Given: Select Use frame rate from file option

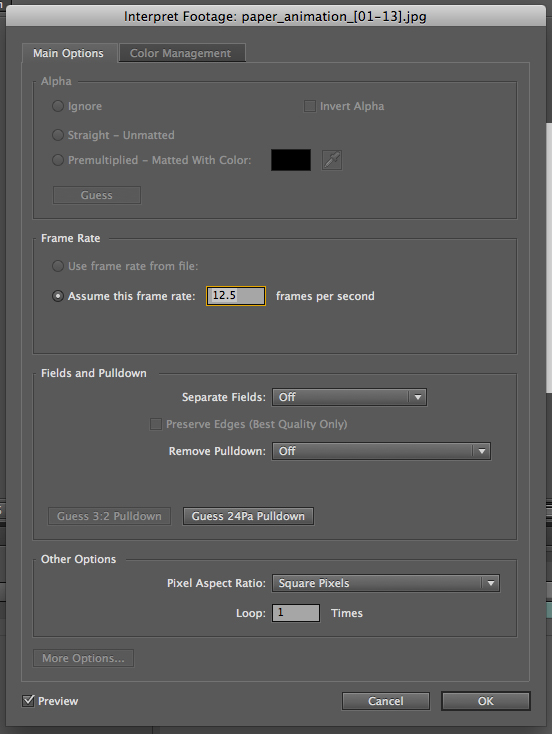Looking at the screenshot, I should click(x=58, y=266).
